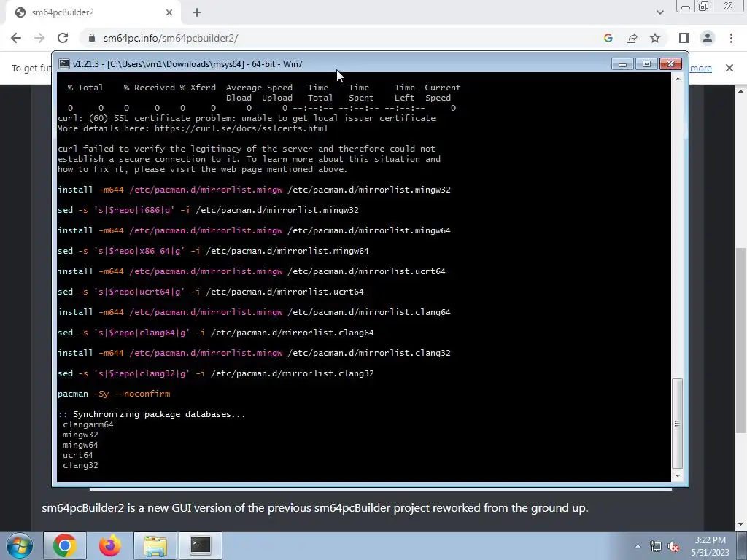This screenshot has height=560, width=747.
Task: Close the msys64 terminal window
Action: pos(671,64)
